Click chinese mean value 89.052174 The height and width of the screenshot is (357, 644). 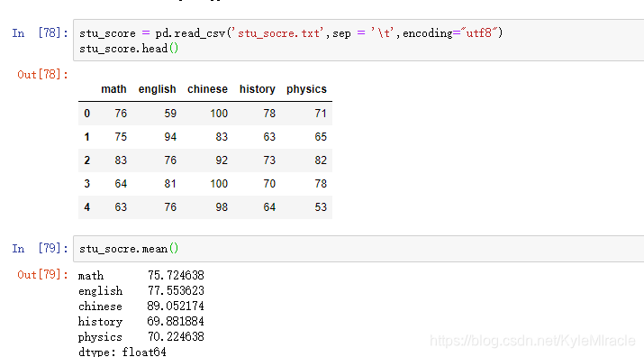pyautogui.click(x=176, y=306)
